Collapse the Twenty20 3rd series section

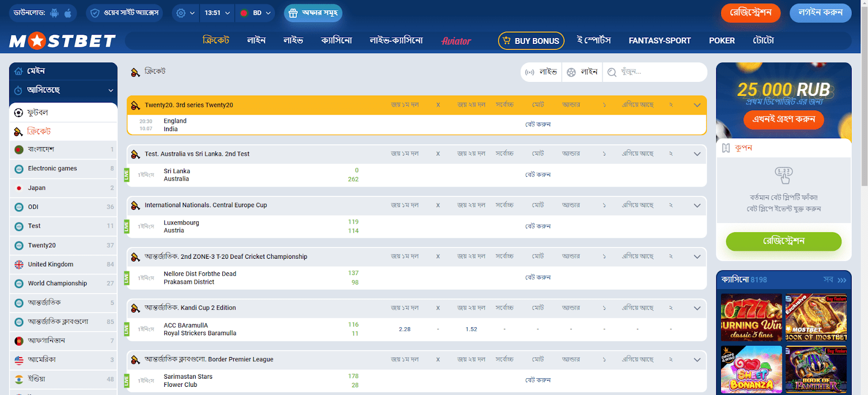(697, 105)
